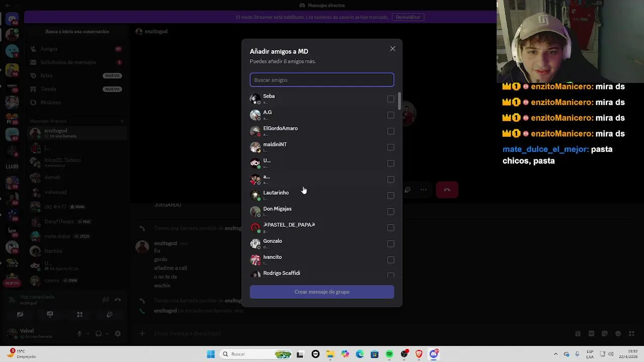Click Seba's avatar in the friend list
The image size is (644, 362).
point(256,99)
